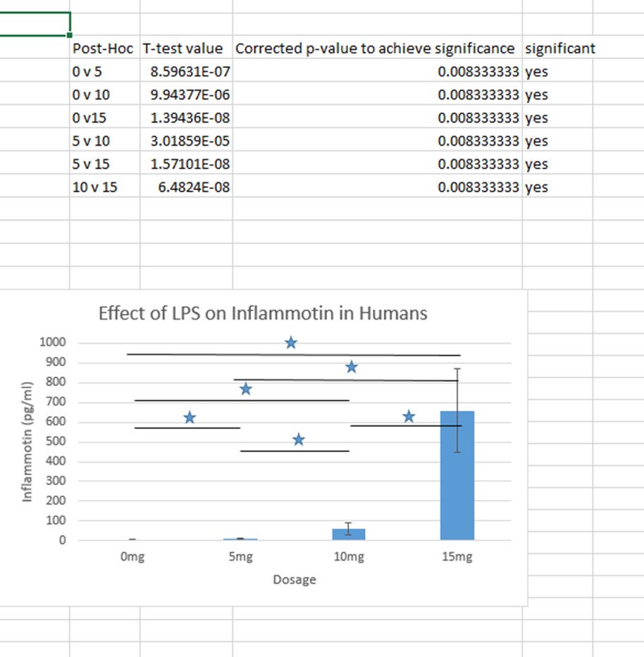Select the '10 v 15' comparison cell

104,188
